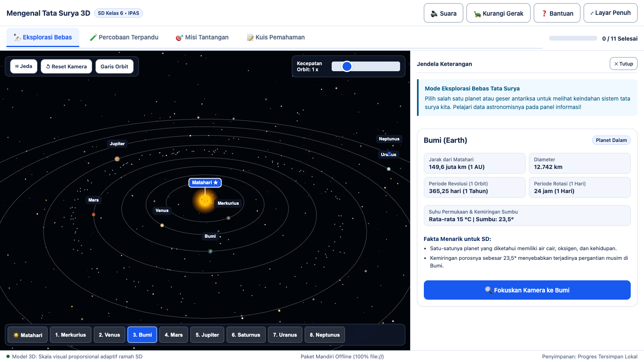Click the Uranus planet sphere in scene

tap(388, 169)
